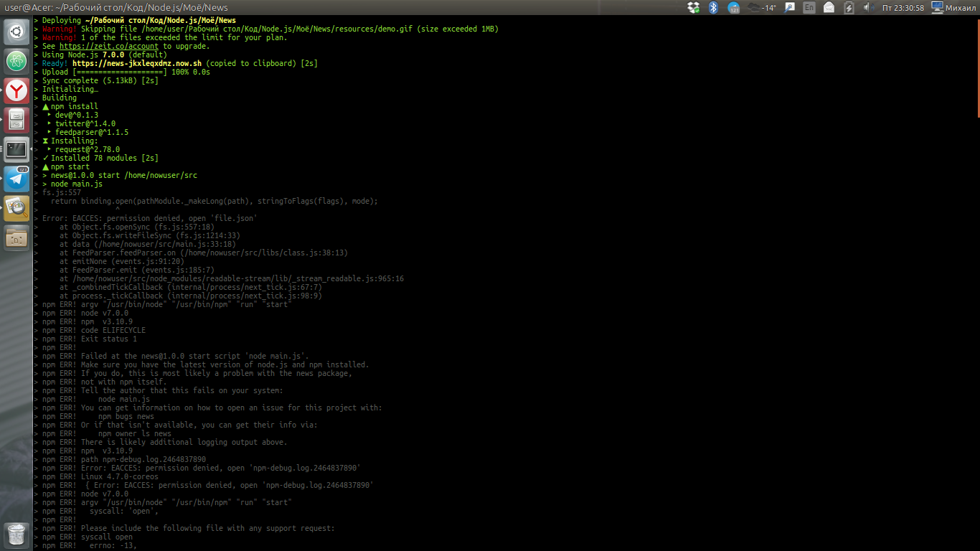Open the Files manager in the launcher
This screenshot has width=980, height=551.
(17, 120)
